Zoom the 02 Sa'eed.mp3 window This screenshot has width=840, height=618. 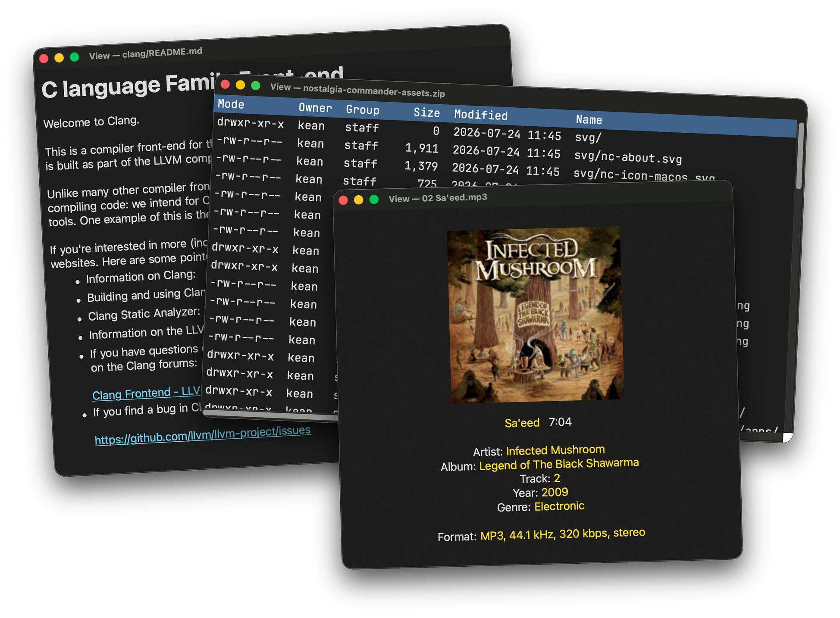click(374, 199)
